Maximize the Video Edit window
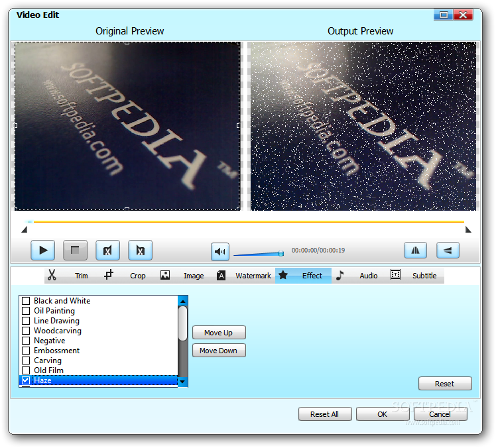496x448 pixels. click(x=444, y=15)
